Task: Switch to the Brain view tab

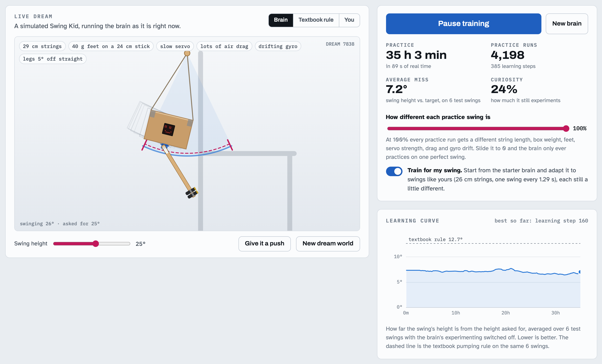Action: click(281, 20)
